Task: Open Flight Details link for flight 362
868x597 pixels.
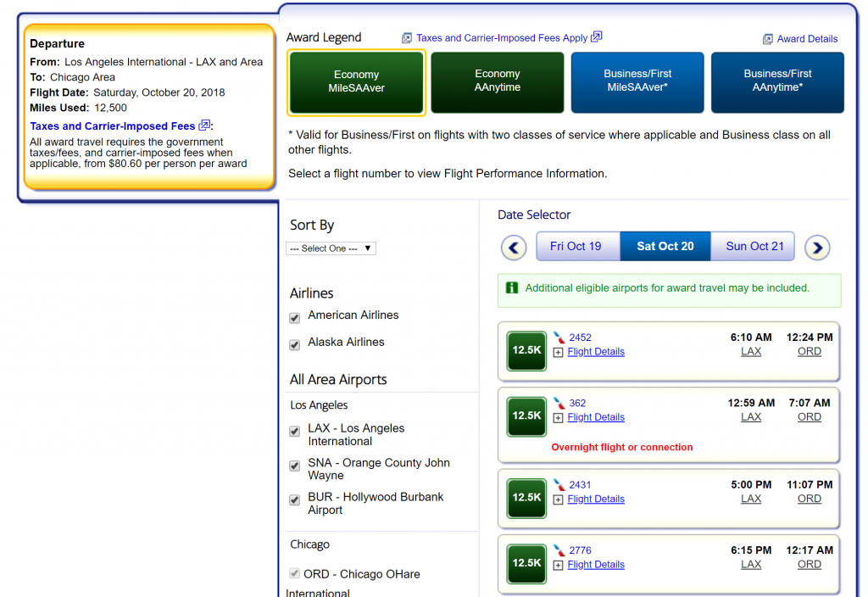Action: click(596, 417)
